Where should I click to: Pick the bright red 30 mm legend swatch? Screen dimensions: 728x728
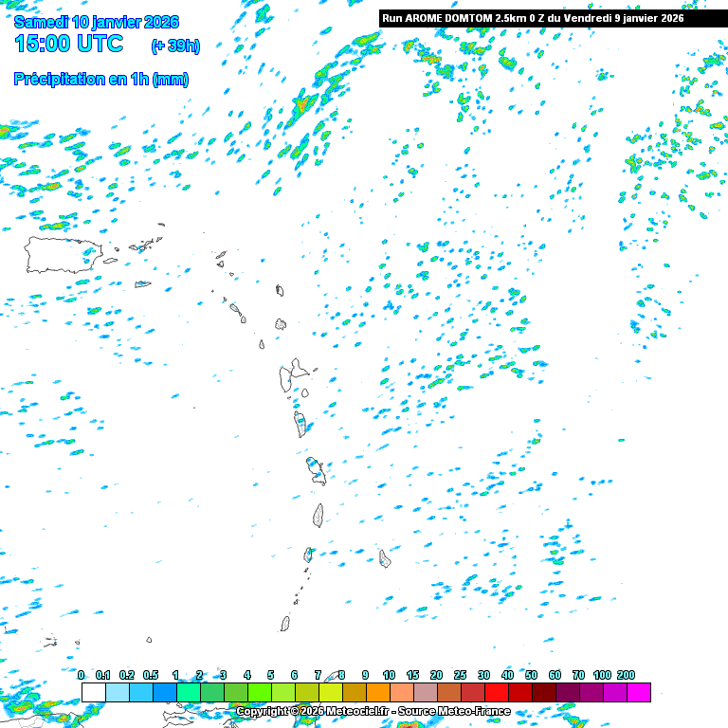point(496,693)
